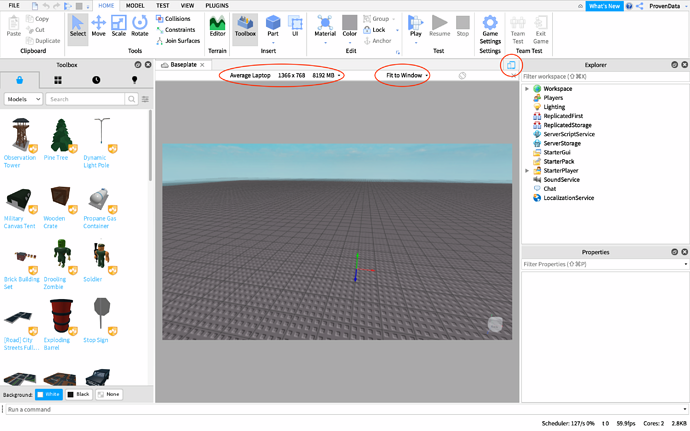The width and height of the screenshot is (690, 431).
Task: Click the Exit Game button
Action: 540,29
